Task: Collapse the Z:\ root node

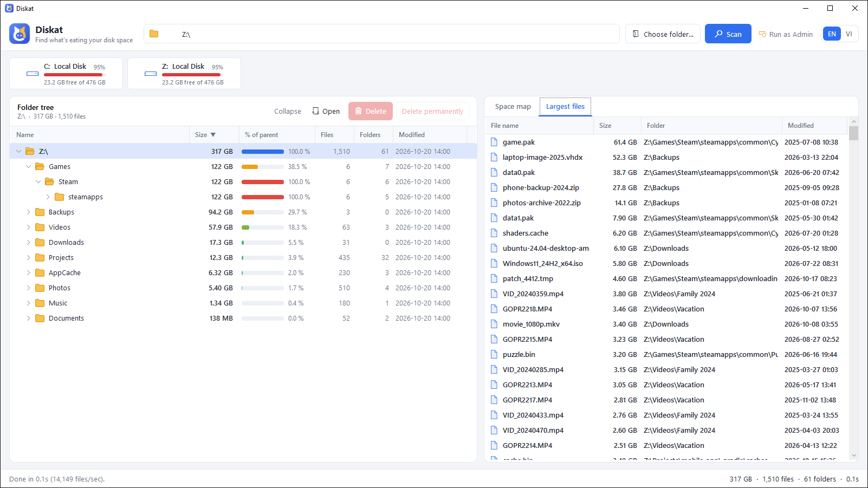Action: (x=18, y=151)
